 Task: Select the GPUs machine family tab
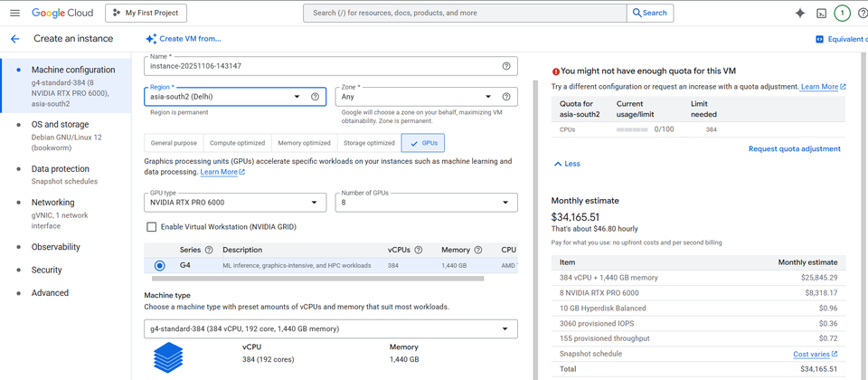pyautogui.click(x=422, y=143)
